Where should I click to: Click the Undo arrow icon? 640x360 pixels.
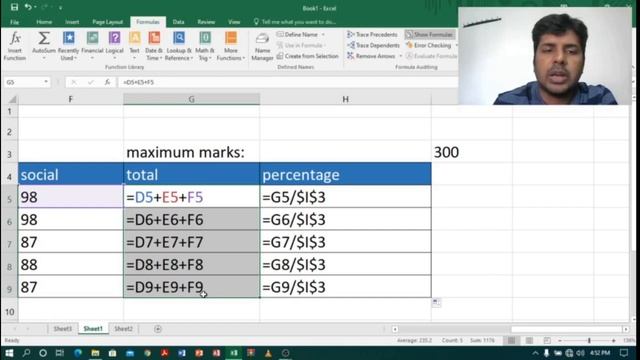pos(28,7)
